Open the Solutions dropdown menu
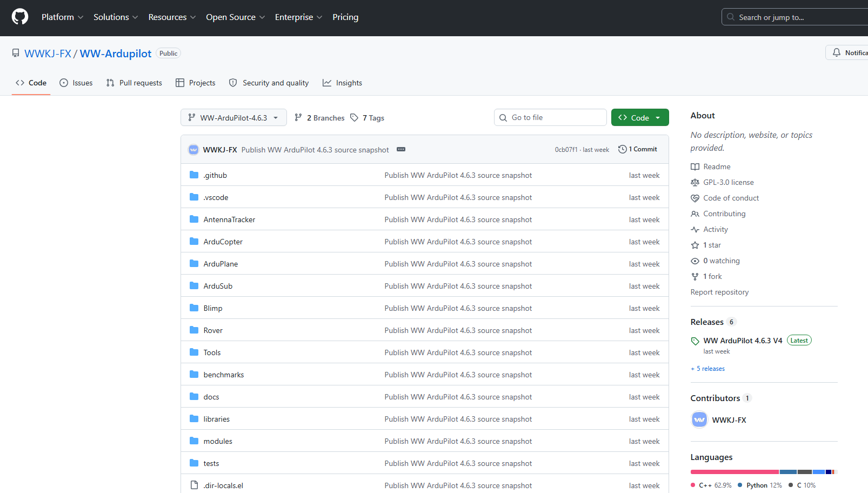 click(116, 17)
